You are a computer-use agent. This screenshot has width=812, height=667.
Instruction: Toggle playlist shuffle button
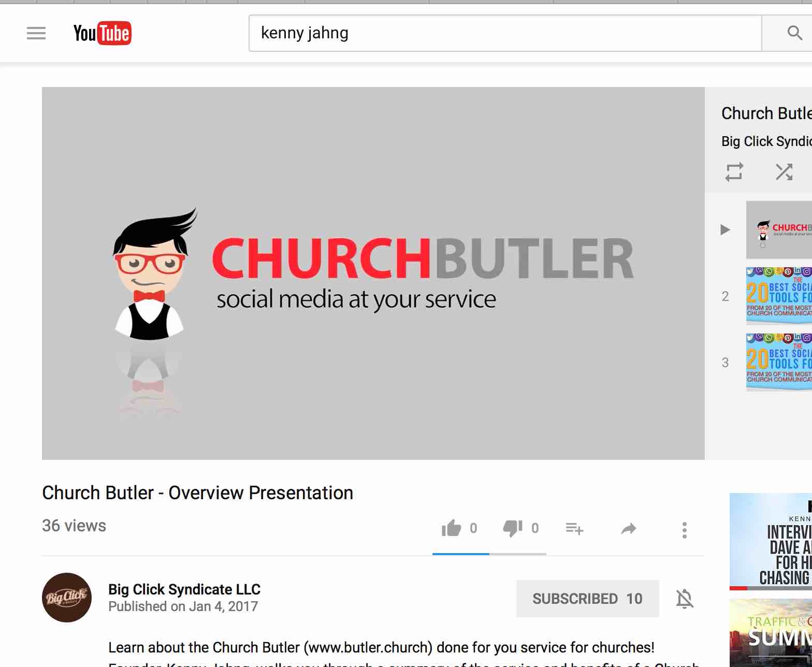(x=784, y=172)
